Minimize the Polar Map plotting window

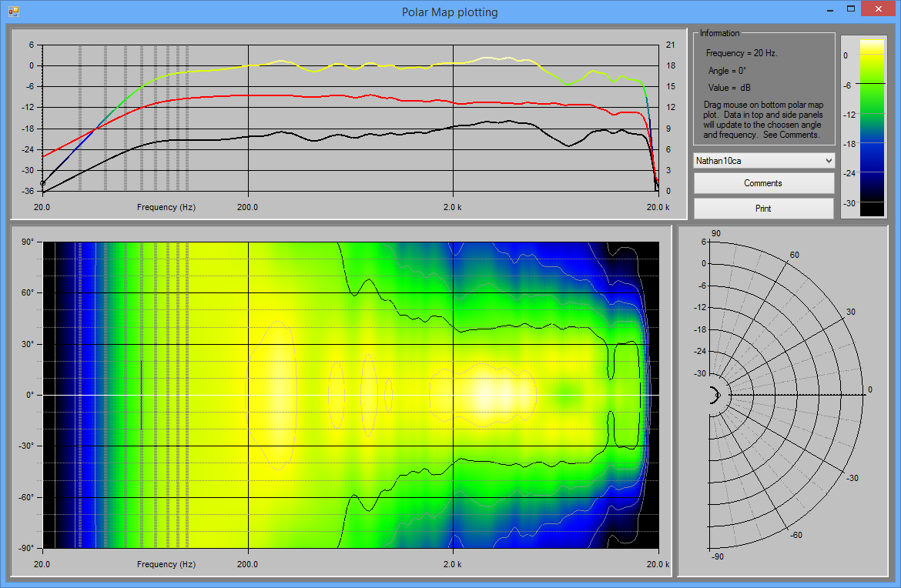coord(830,10)
